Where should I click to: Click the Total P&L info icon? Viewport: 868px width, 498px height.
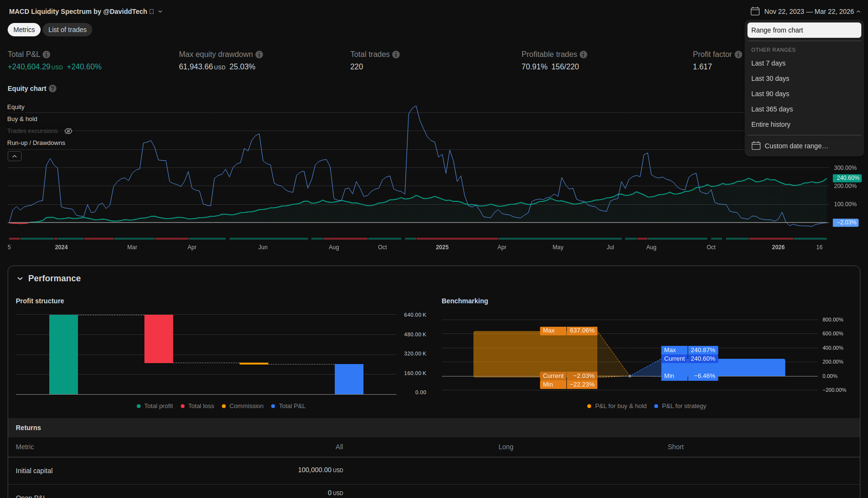[x=46, y=55]
